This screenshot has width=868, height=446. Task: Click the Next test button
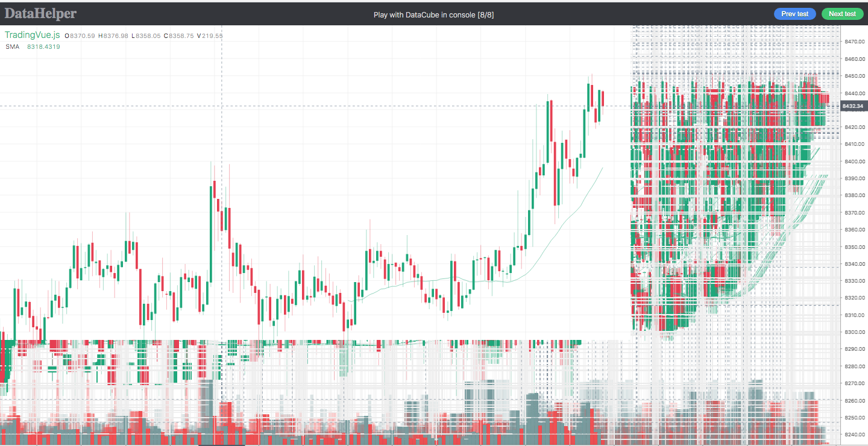coord(842,14)
